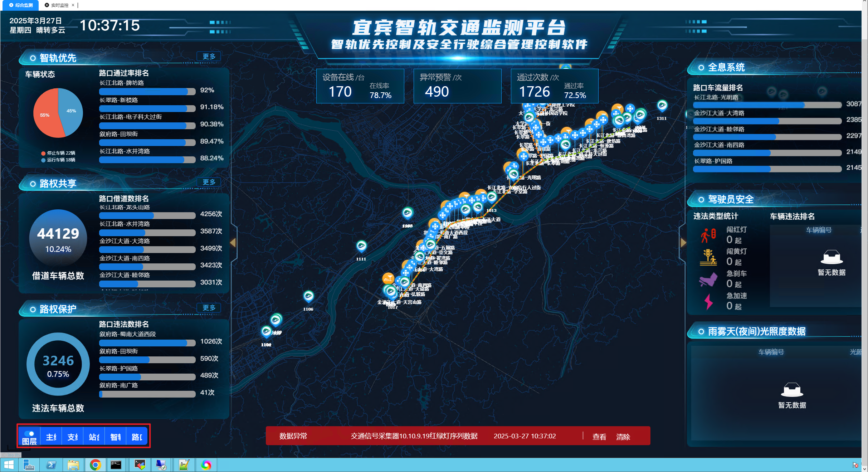
Task: Click the orange intersection marker near 1017
Action: pyautogui.click(x=389, y=278)
